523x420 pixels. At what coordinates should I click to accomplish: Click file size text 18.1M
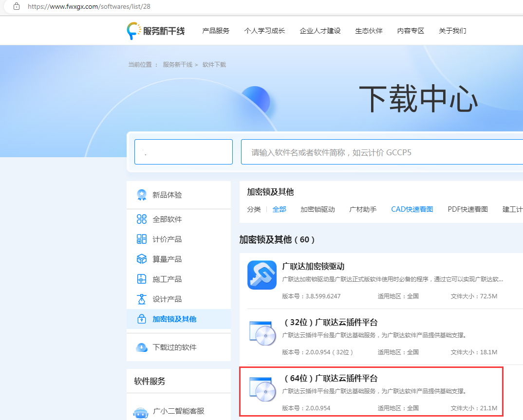pos(488,352)
